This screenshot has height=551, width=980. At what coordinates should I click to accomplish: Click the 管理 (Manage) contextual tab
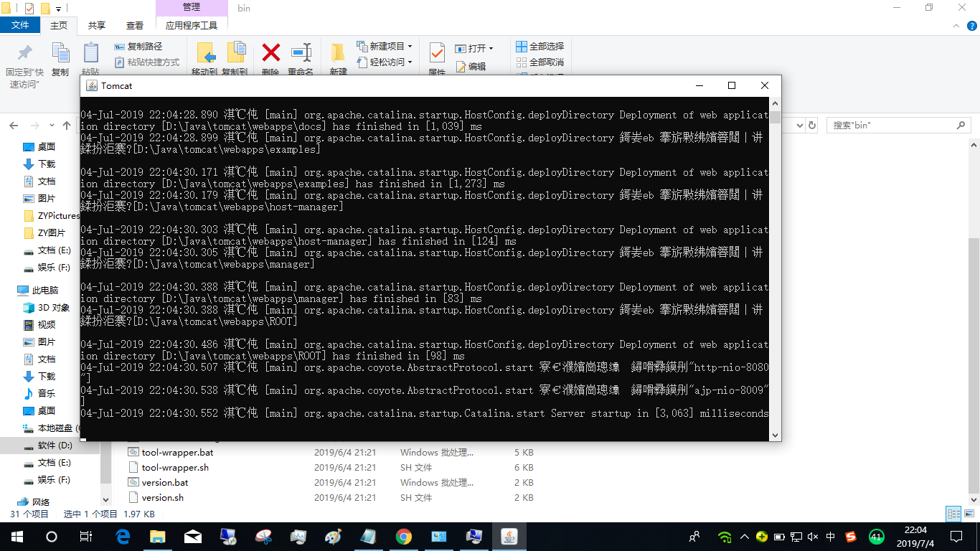192,7
